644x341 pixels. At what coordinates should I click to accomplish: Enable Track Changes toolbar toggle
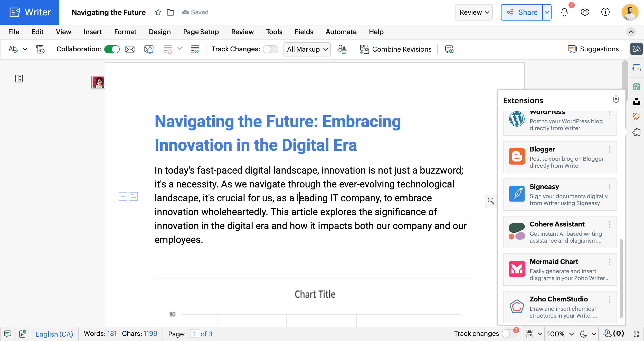pyautogui.click(x=271, y=49)
